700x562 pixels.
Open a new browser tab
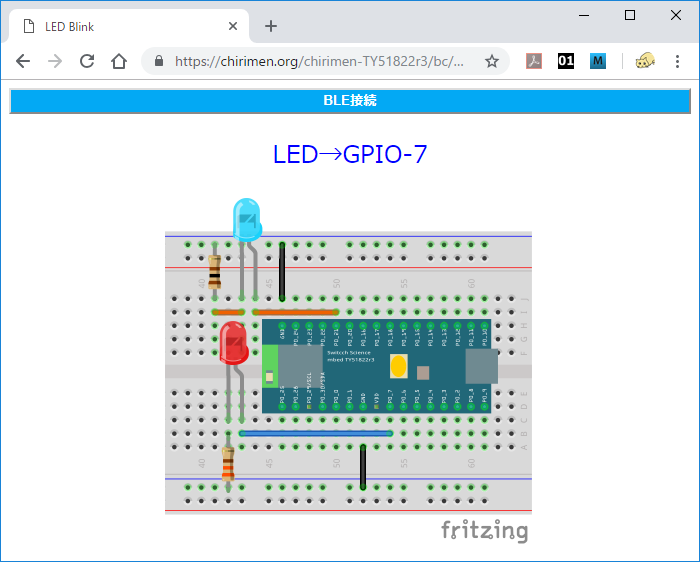[271, 27]
